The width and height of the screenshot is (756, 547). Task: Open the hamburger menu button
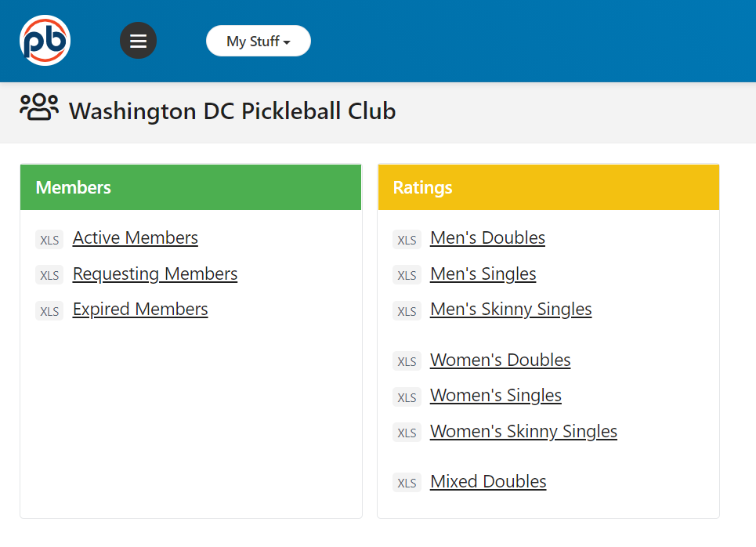[138, 41]
